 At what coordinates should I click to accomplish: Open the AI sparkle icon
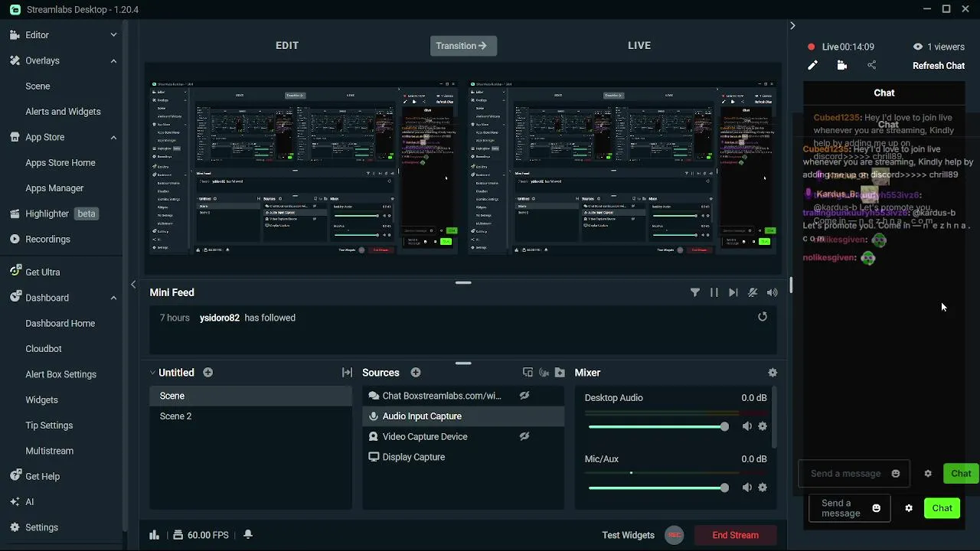point(15,502)
